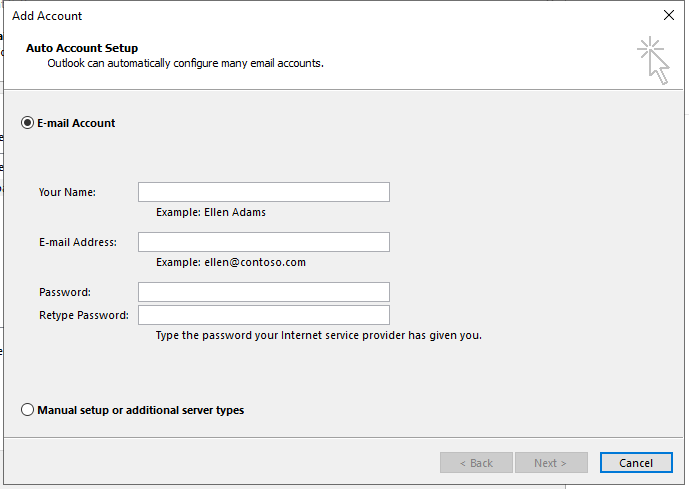Click the < Back button
This screenshot has width=689, height=489.
point(476,463)
